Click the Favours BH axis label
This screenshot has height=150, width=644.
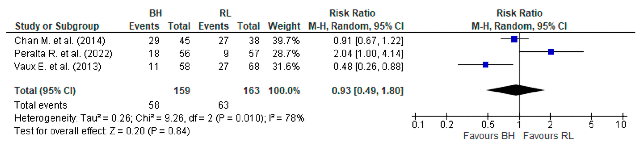pyautogui.click(x=489, y=136)
